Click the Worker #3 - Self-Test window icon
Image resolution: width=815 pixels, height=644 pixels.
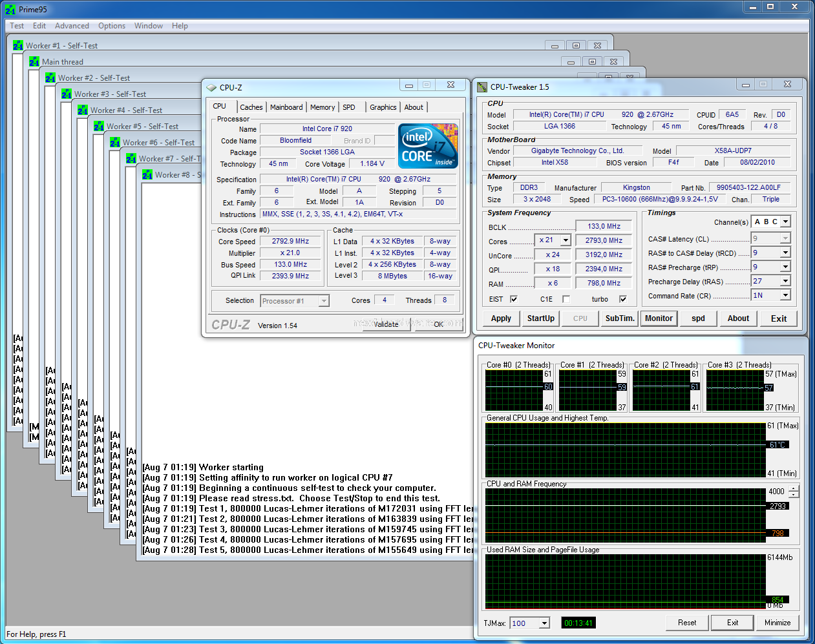[67, 94]
